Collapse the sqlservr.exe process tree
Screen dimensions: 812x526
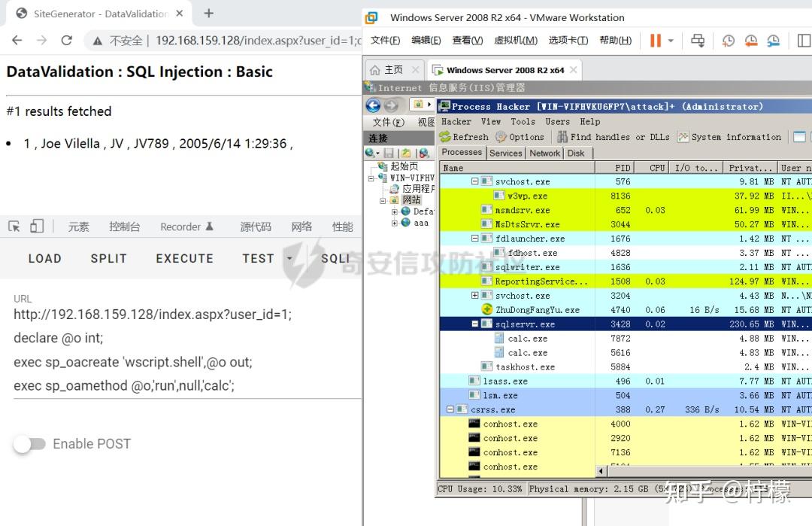[475, 324]
